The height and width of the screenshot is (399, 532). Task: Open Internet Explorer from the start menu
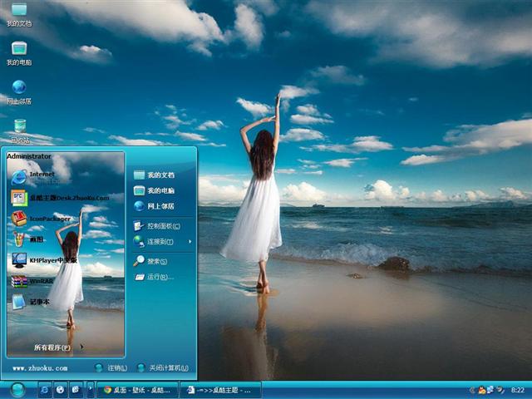coord(42,176)
